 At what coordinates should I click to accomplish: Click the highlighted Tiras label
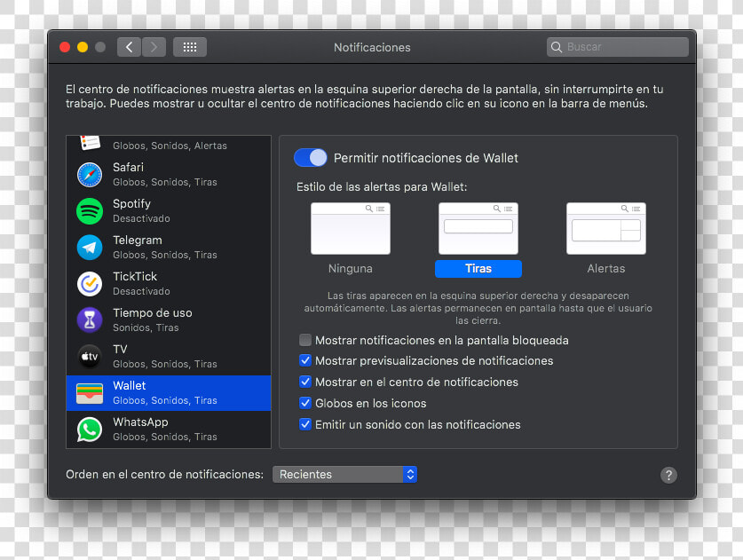[478, 269]
